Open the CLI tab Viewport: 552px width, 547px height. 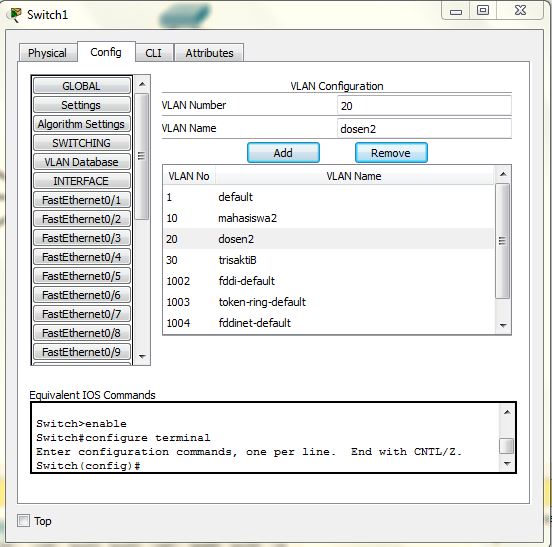153,53
